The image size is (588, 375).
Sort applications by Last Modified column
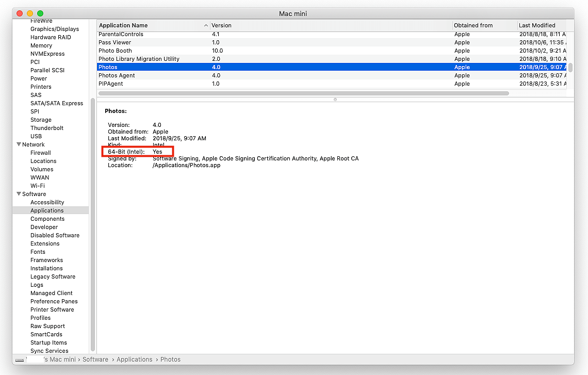541,25
